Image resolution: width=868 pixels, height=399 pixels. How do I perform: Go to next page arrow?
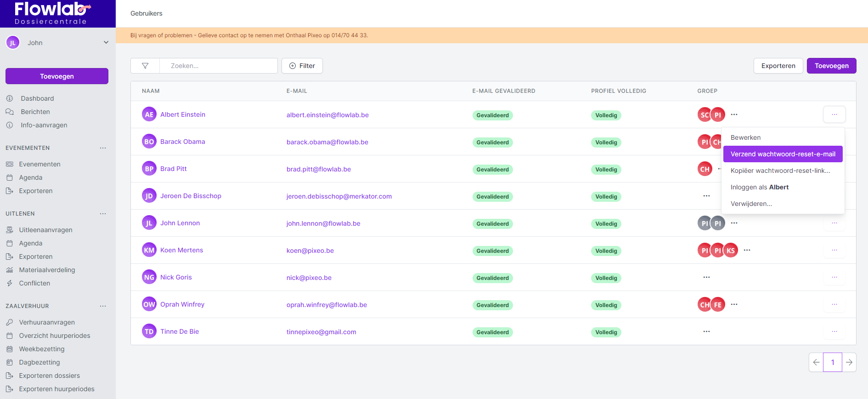click(x=849, y=362)
